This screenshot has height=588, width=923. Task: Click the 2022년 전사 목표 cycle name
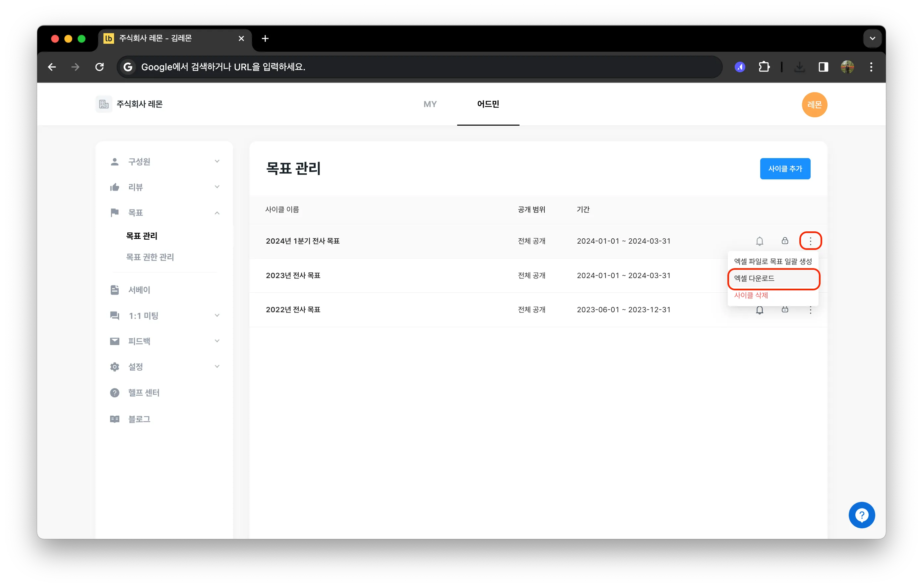click(293, 310)
